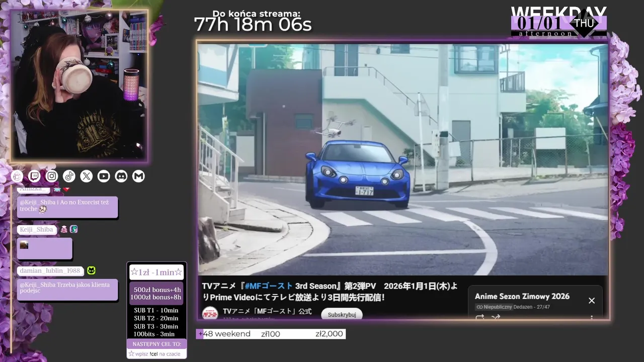Screen dimensions: 644x362
Task: Click the '☆1zł -1min☆' text
Action: pyautogui.click(x=156, y=272)
